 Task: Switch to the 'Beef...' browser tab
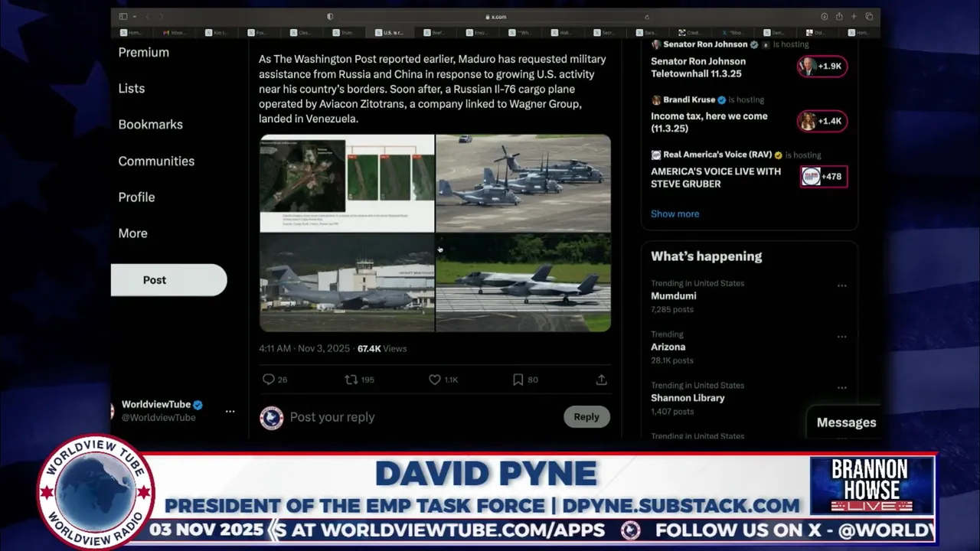point(436,33)
